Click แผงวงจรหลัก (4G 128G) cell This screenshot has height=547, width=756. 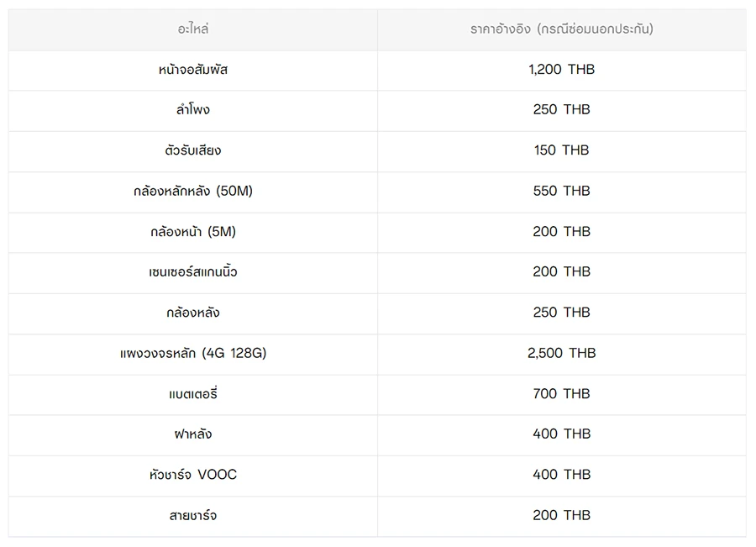pyautogui.click(x=193, y=353)
